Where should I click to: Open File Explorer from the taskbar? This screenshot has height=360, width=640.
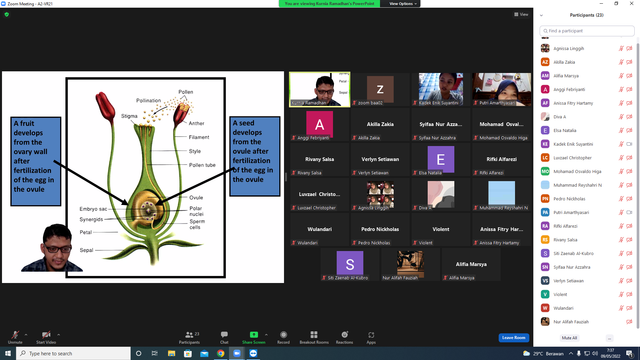(171, 353)
